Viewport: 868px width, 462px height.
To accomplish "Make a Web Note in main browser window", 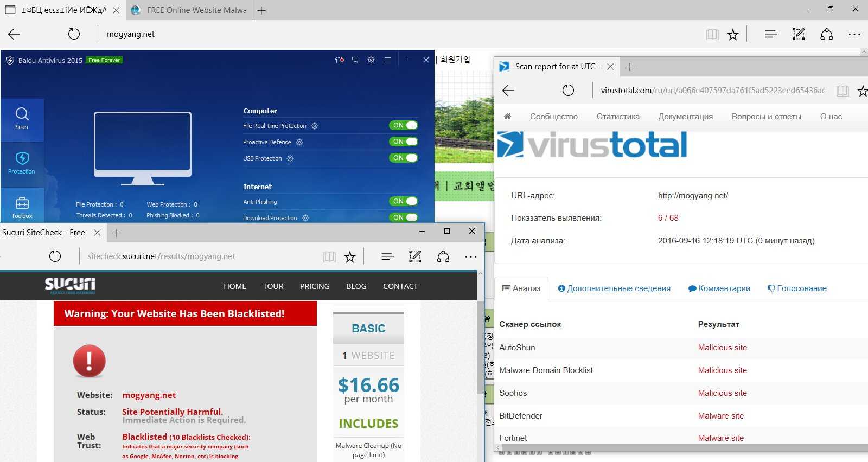I will (799, 34).
